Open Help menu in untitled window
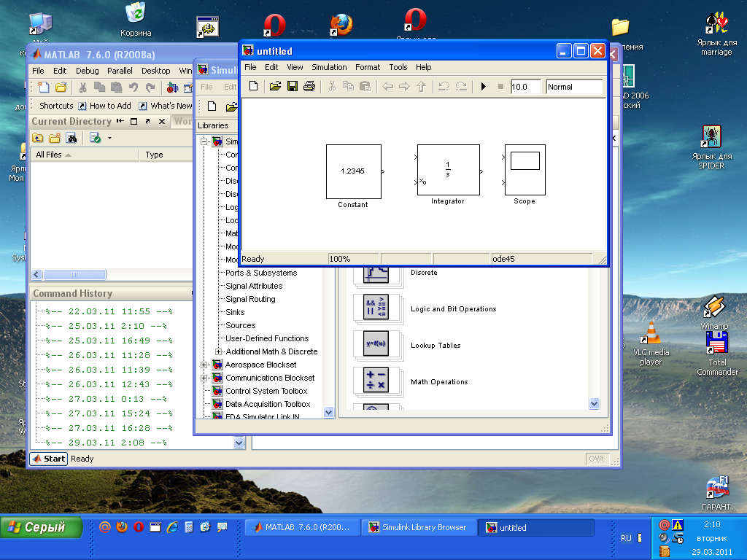The width and height of the screenshot is (747, 560). coord(423,67)
